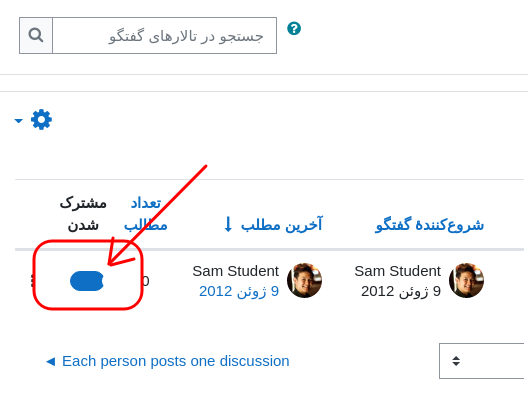Toggle the discussion subscription switch
Screen dimensions: 528x399
click(x=87, y=281)
